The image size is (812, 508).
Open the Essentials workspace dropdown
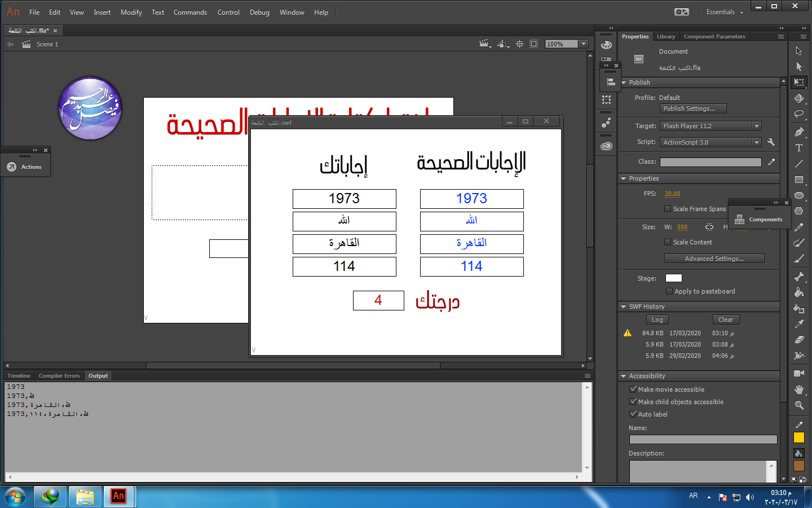click(x=725, y=12)
